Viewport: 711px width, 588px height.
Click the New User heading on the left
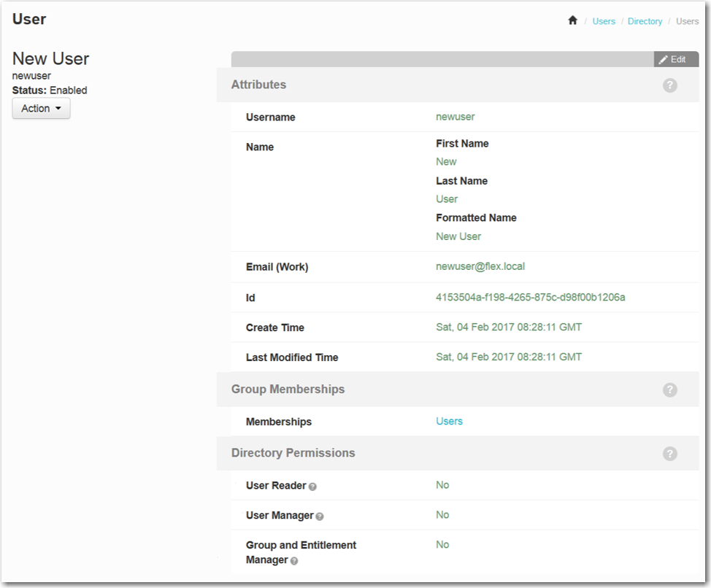(x=51, y=58)
